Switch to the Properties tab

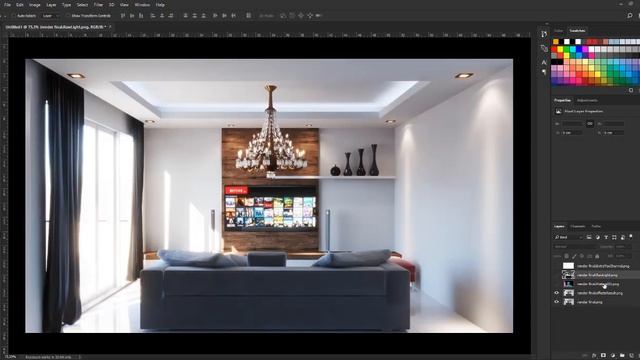(x=562, y=100)
